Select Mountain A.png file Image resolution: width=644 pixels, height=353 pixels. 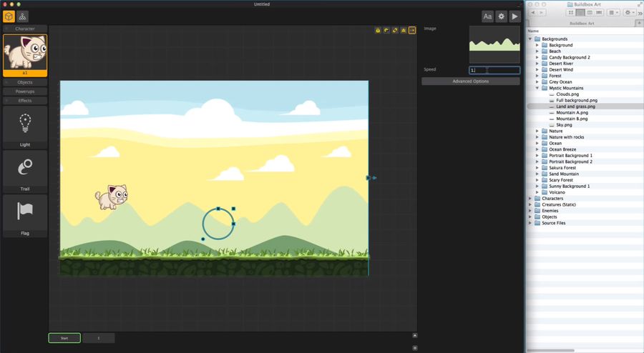click(x=572, y=113)
